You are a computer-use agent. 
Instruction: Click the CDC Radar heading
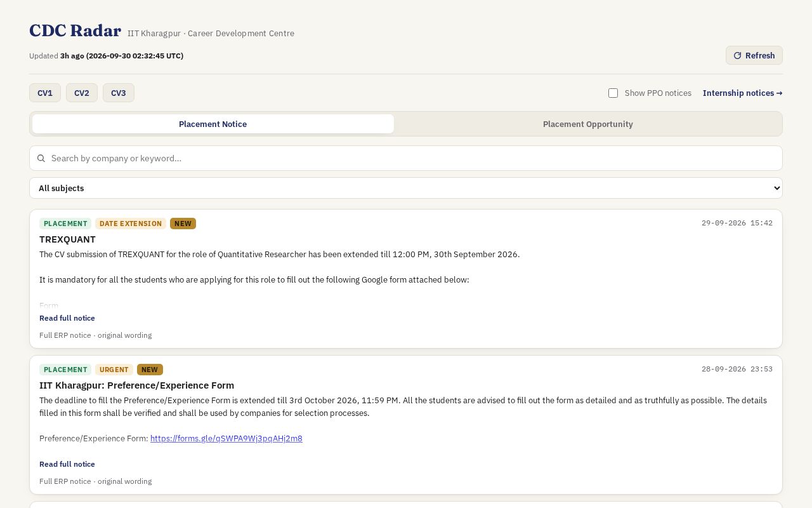click(x=75, y=30)
